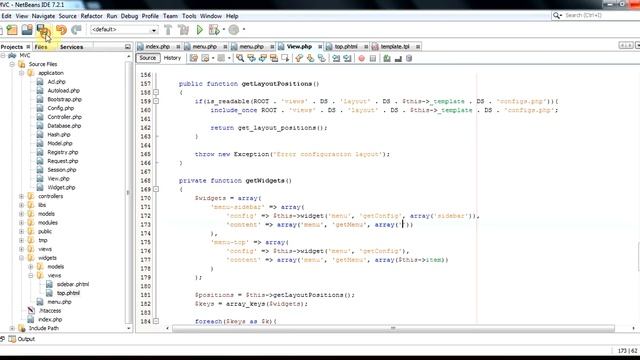Click last grey cylinder icon in editor toolbar
Viewport: 640px width, 360px height.
409,58
